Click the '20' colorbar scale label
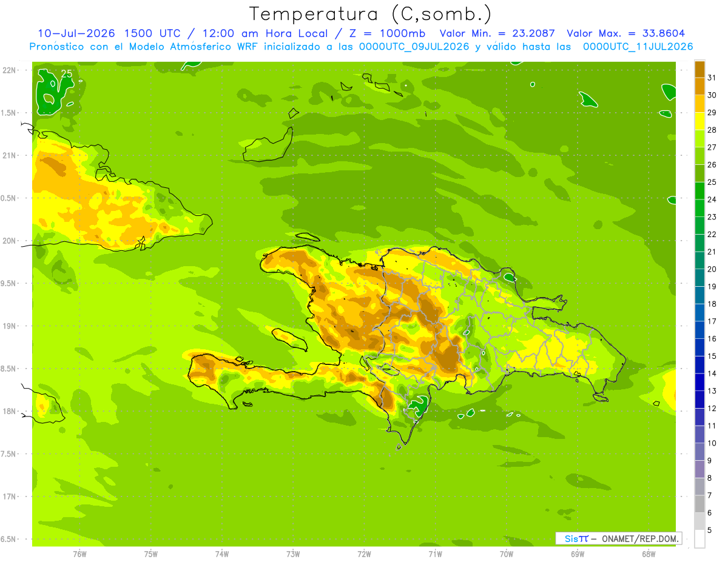 coord(712,269)
